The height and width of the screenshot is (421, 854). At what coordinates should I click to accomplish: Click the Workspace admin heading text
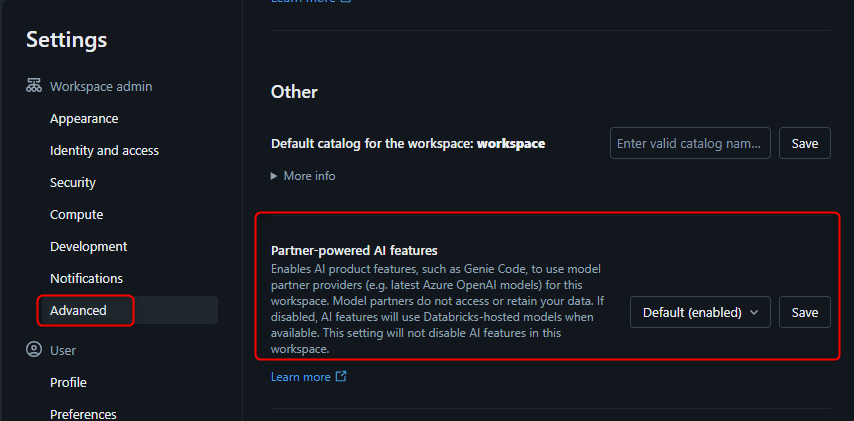point(101,87)
